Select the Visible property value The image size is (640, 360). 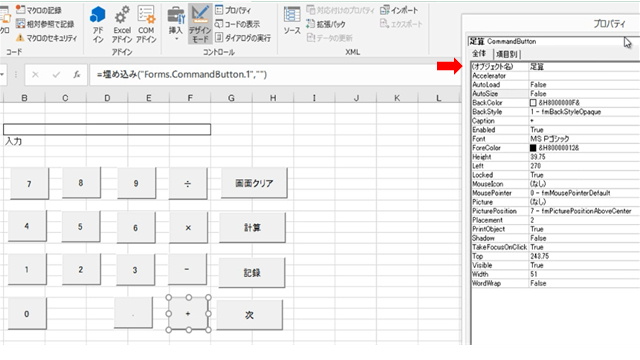tap(584, 265)
